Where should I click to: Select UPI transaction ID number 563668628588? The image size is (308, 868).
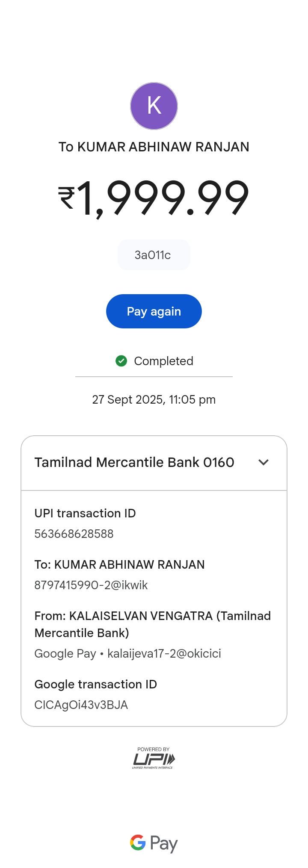coord(74,534)
